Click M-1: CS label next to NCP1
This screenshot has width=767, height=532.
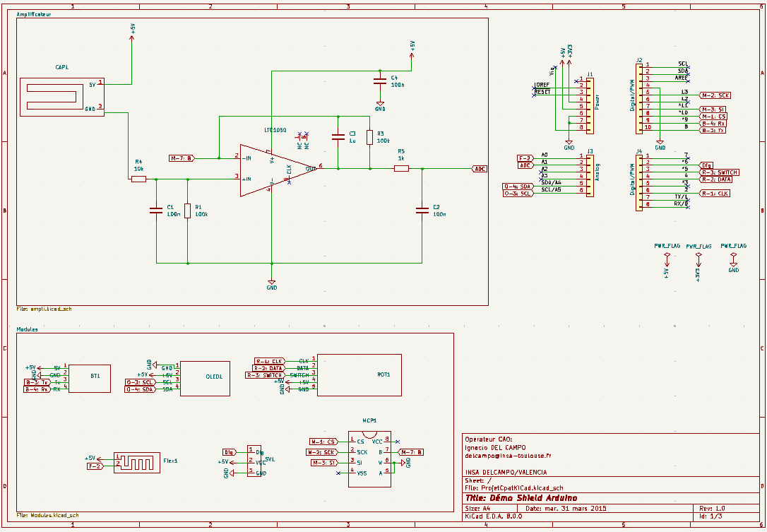pyautogui.click(x=324, y=442)
